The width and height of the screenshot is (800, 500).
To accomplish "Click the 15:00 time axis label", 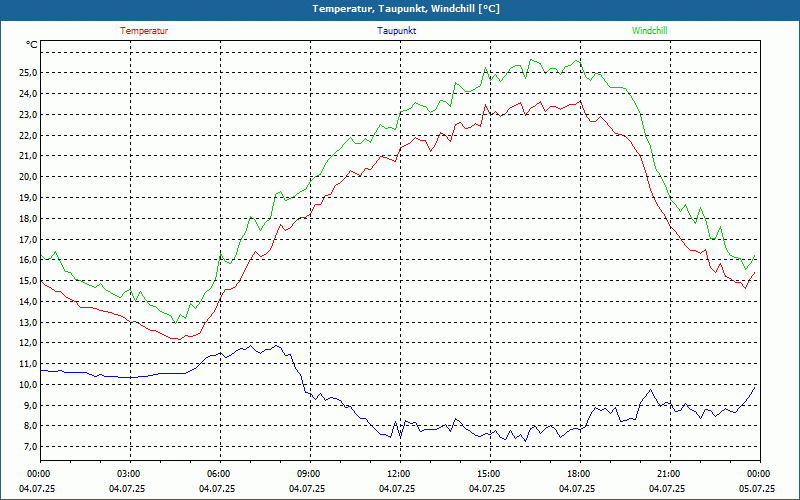I will (x=488, y=474).
